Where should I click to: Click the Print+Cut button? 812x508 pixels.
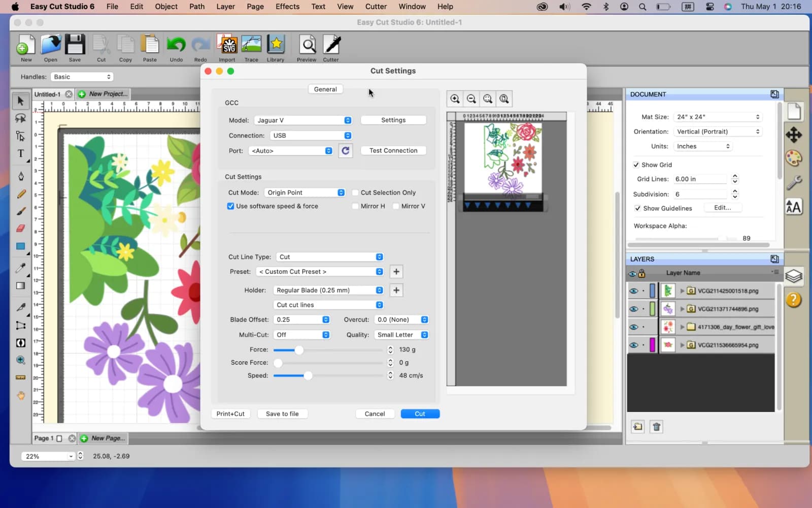[230, 414]
